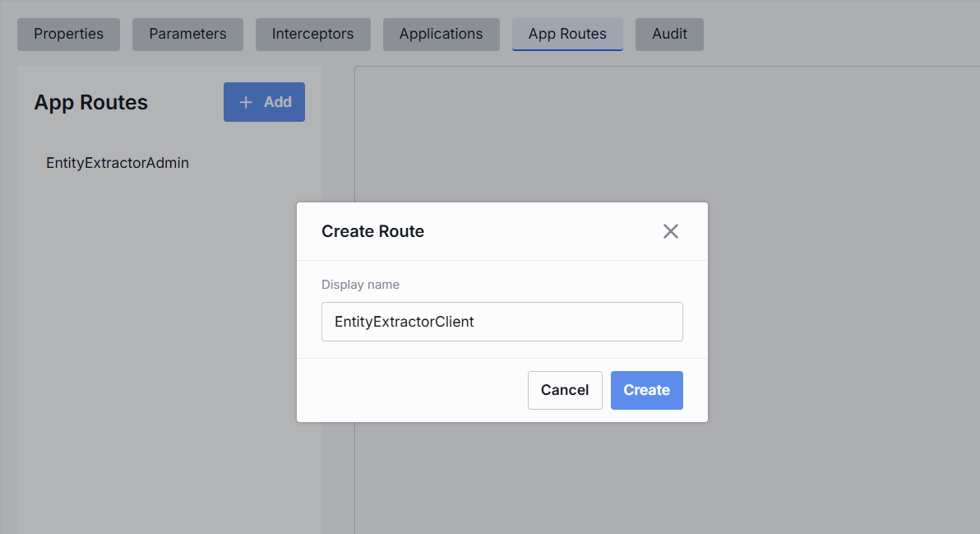Open the Properties tab
Image resolution: width=980 pixels, height=534 pixels.
69,35
